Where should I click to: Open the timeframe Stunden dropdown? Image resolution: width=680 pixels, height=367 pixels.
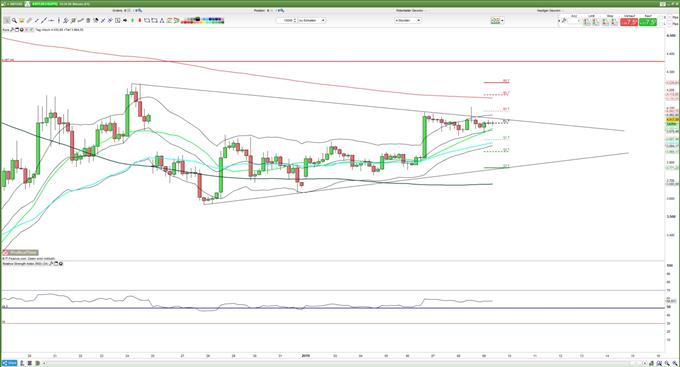point(408,20)
